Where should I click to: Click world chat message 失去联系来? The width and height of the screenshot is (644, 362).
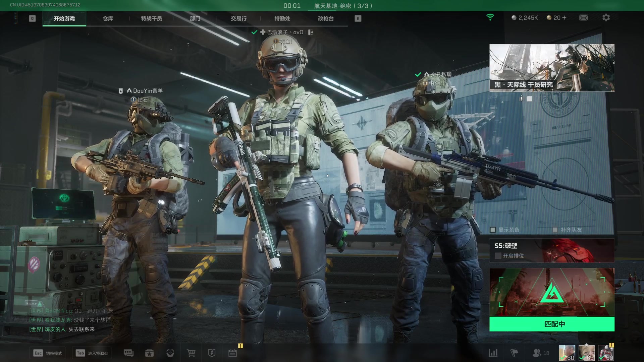(82, 329)
